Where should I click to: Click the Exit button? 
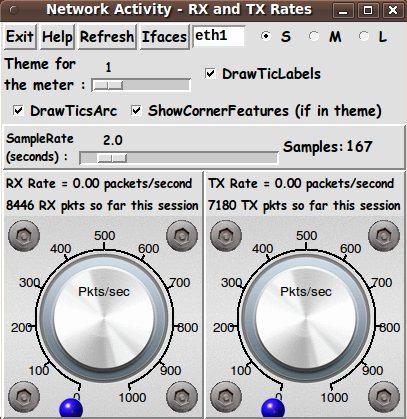click(20, 37)
